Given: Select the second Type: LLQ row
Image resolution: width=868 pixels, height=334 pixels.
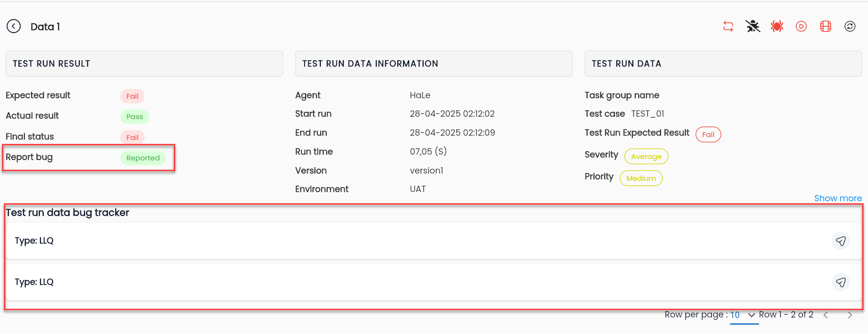Looking at the screenshot, I should pos(427,282).
